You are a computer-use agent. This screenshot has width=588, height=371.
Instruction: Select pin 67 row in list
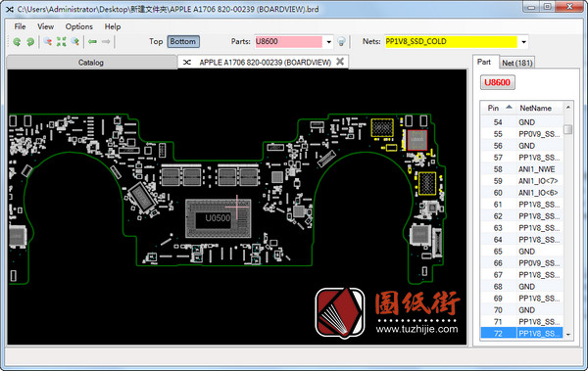point(522,275)
